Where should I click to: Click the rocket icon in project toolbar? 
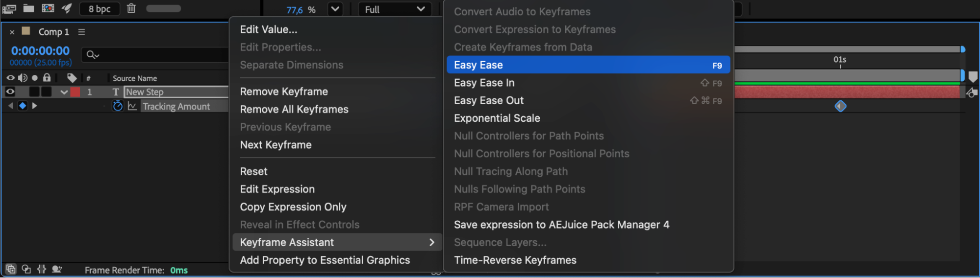[67, 8]
